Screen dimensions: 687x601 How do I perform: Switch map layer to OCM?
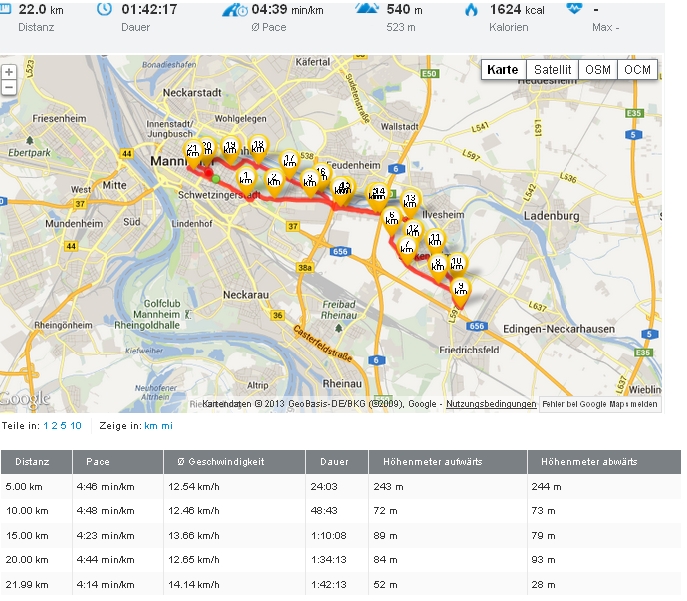point(637,70)
